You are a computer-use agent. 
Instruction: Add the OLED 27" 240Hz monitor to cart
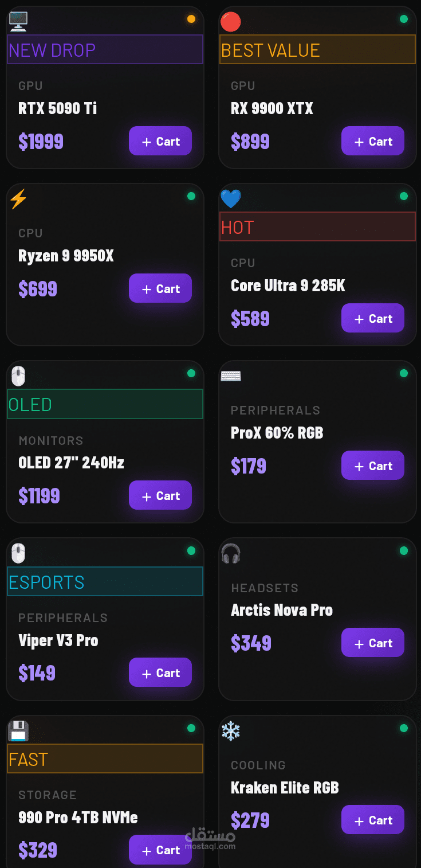160,495
